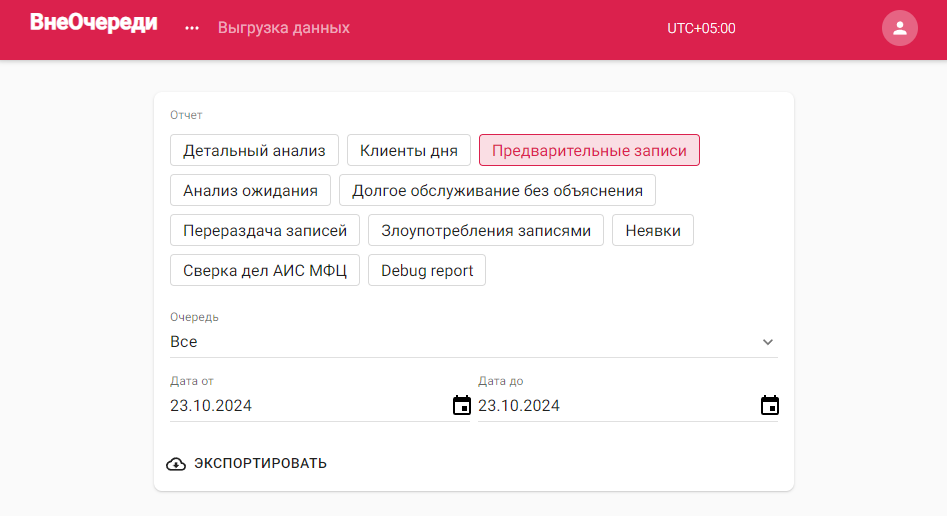Open calendar picker for Дата от
This screenshot has width=947, height=516.
[461, 405]
